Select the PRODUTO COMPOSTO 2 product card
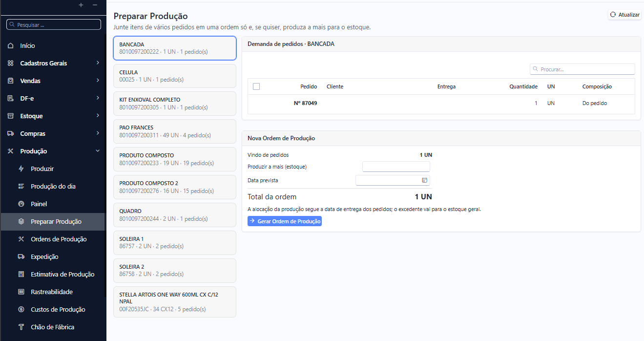The image size is (644, 341). (175, 187)
